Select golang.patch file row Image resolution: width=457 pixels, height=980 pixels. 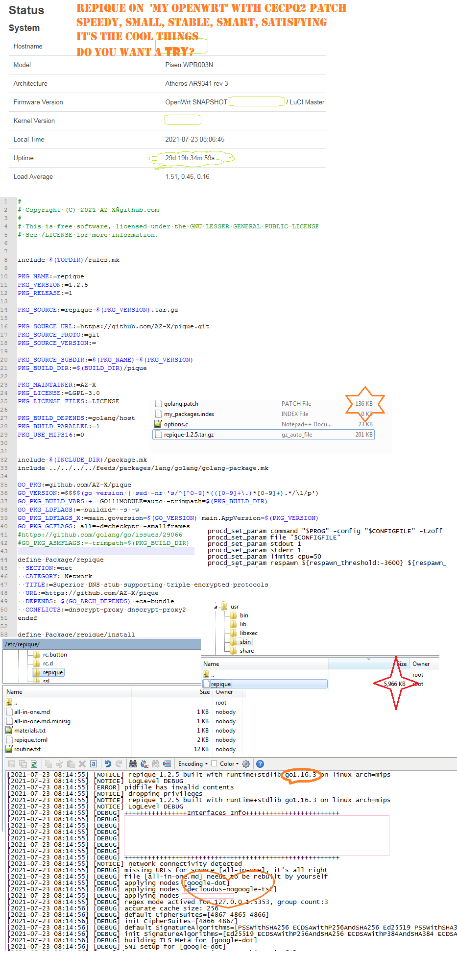click(x=264, y=404)
